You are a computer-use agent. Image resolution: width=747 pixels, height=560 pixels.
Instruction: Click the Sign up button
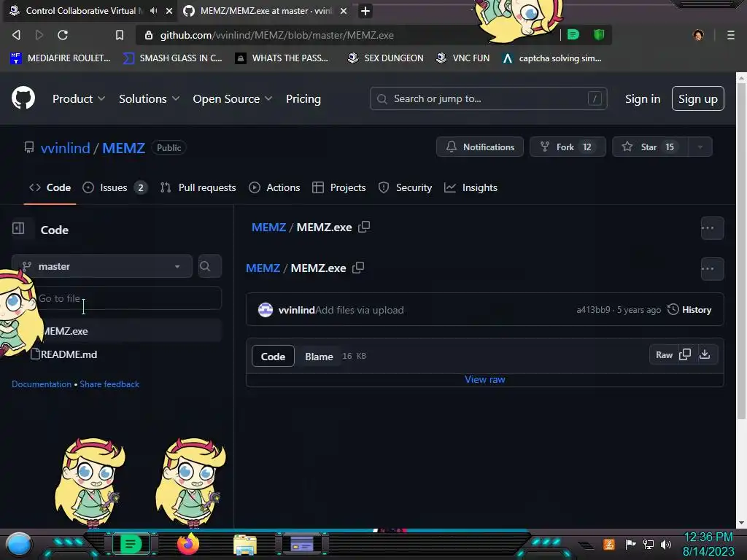698,98
